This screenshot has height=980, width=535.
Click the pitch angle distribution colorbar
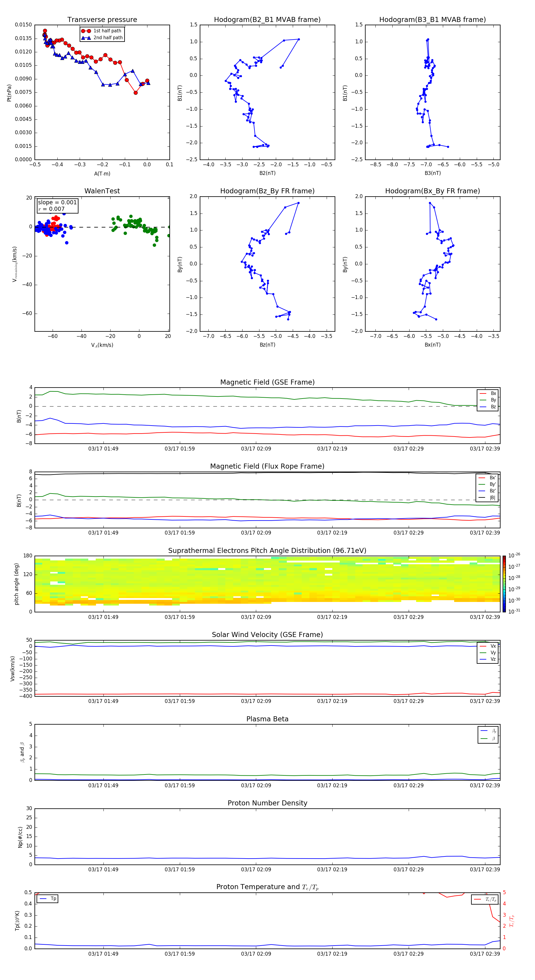(x=504, y=584)
